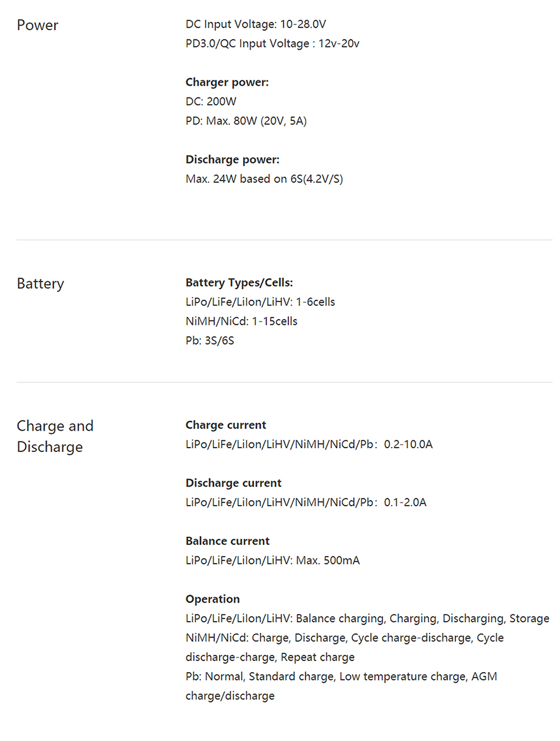Select the Max. 24W based on 6S line

point(264,179)
